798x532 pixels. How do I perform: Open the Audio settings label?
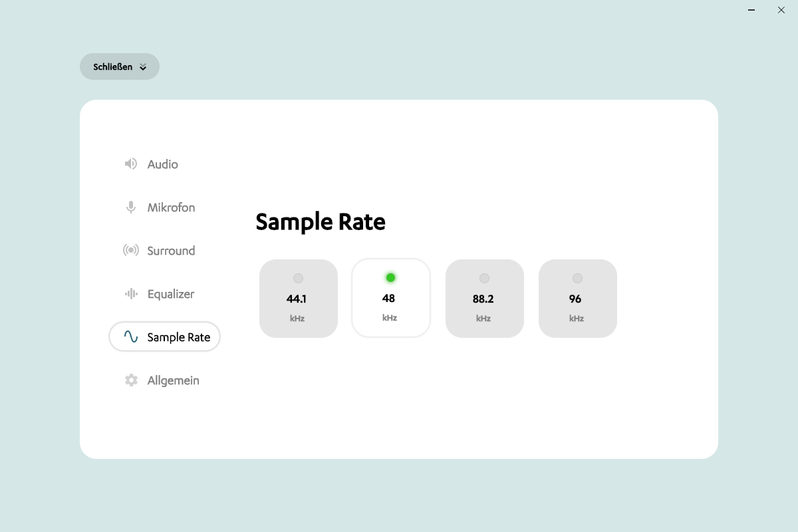point(163,164)
